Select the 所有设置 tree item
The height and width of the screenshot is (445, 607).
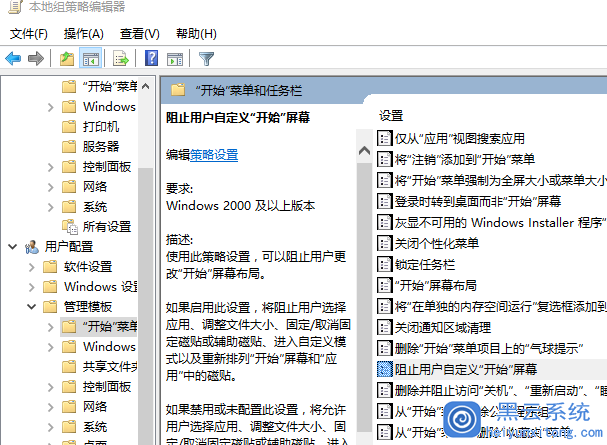click(107, 227)
